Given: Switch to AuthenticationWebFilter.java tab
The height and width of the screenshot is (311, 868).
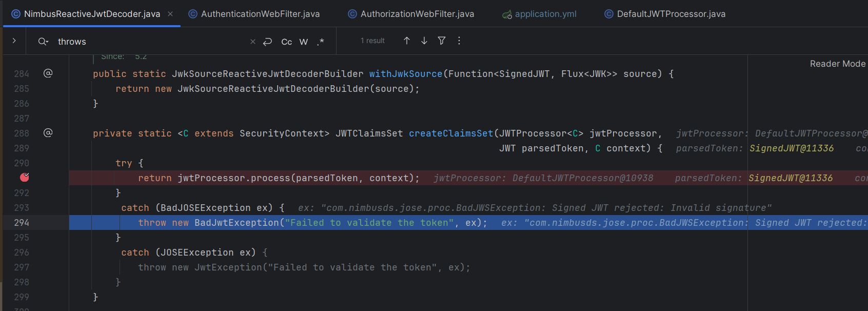Looking at the screenshot, I should coord(254,14).
